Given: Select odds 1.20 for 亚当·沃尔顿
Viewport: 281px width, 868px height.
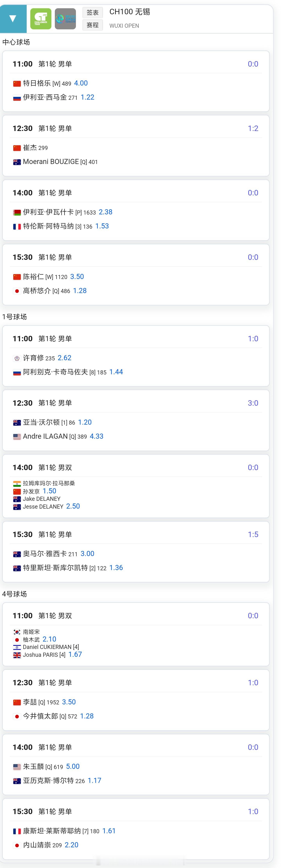Looking at the screenshot, I should pyautogui.click(x=85, y=422).
